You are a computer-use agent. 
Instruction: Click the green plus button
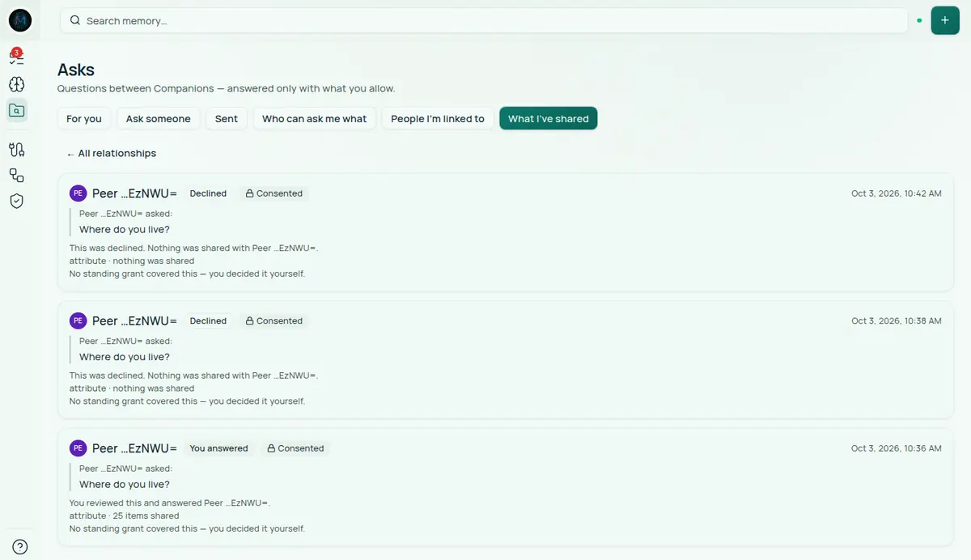click(945, 20)
